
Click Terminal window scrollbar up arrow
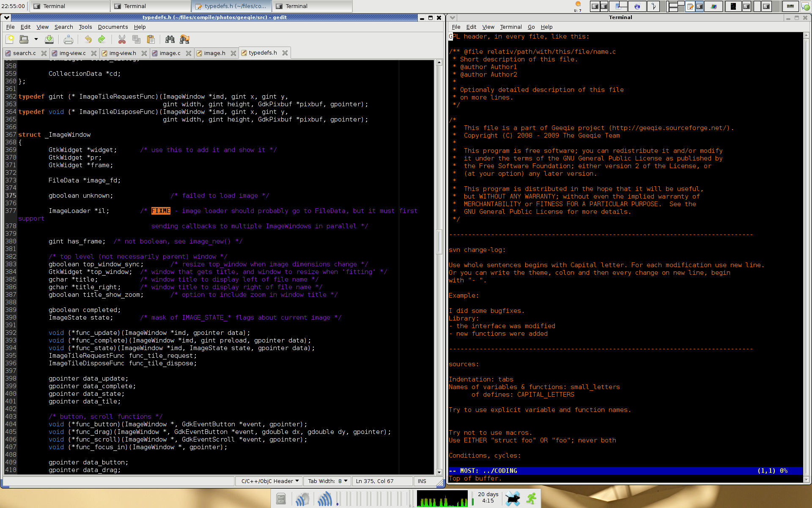(x=806, y=36)
